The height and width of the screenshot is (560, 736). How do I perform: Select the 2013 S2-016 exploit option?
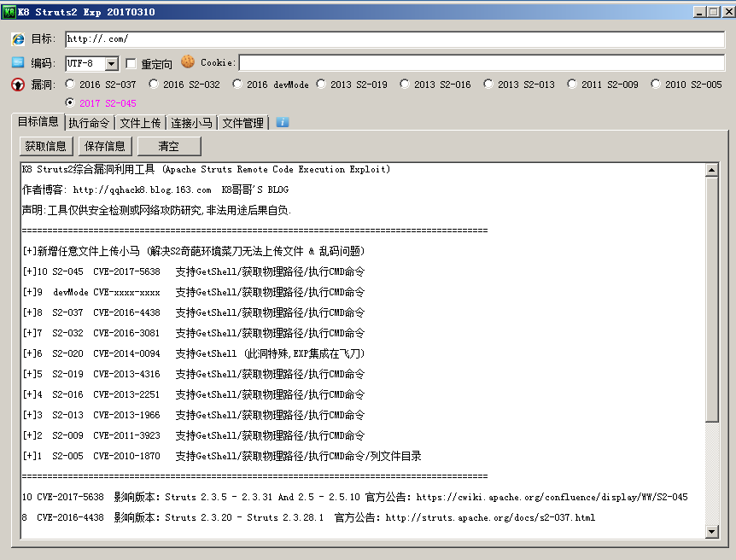coord(405,84)
